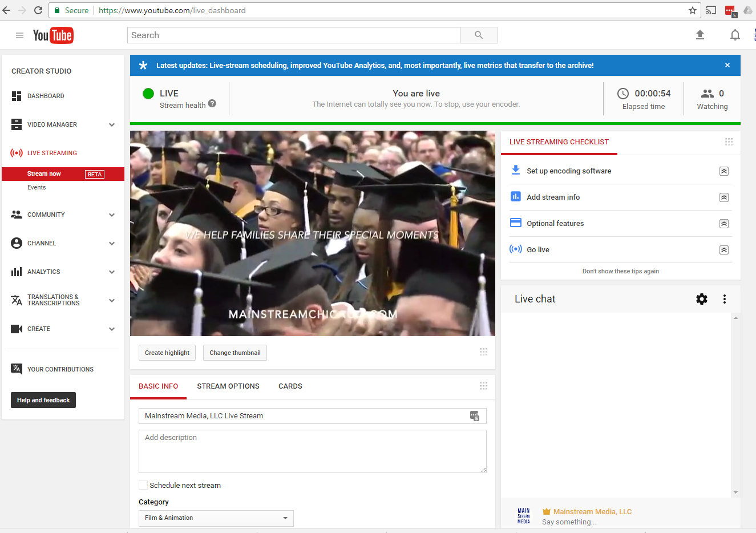
Task: Collapse the Optional features checklist item
Action: [x=723, y=224]
